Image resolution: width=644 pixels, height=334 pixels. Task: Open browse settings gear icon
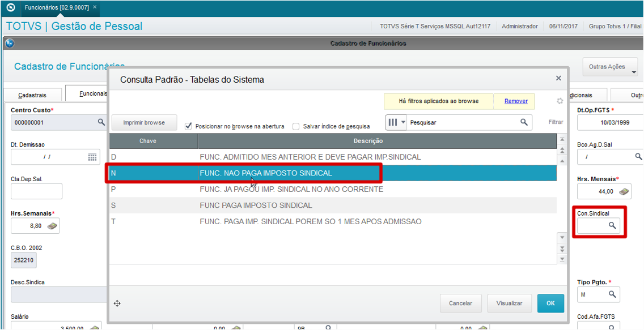click(x=560, y=101)
